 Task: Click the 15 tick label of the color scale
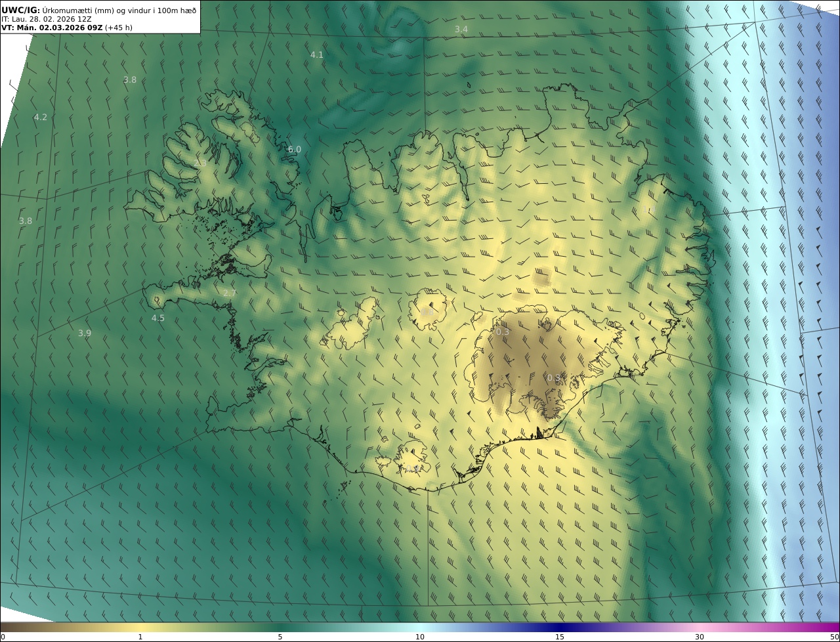560,637
